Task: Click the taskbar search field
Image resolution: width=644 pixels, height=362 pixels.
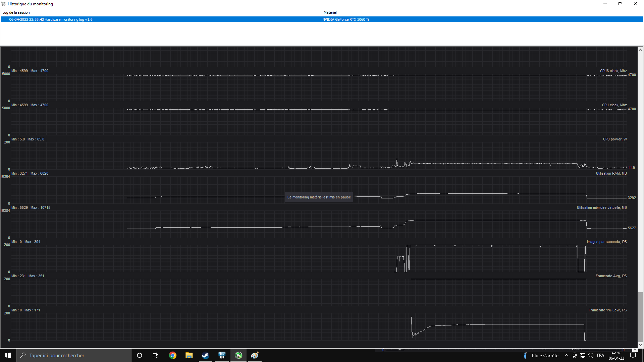Action: [74, 355]
